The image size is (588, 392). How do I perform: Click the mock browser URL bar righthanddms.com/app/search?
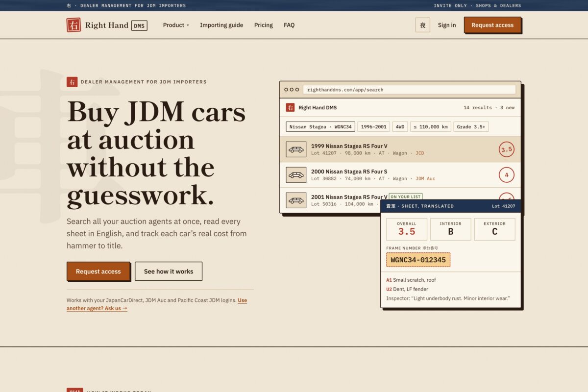coord(409,90)
